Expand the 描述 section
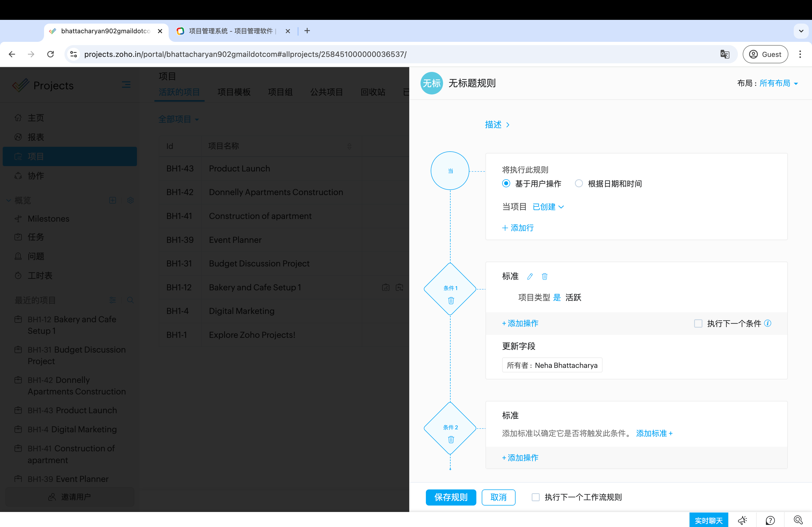This screenshot has width=812, height=527. [x=497, y=125]
